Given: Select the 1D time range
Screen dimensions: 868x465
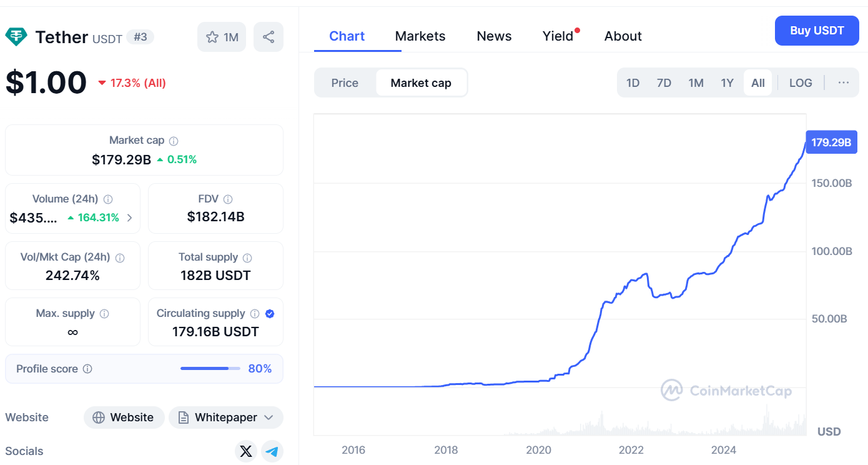Looking at the screenshot, I should [x=633, y=83].
